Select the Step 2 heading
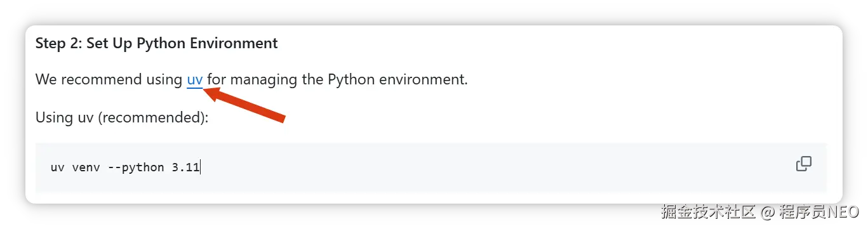Viewport: 868px width, 229px height. click(x=156, y=43)
